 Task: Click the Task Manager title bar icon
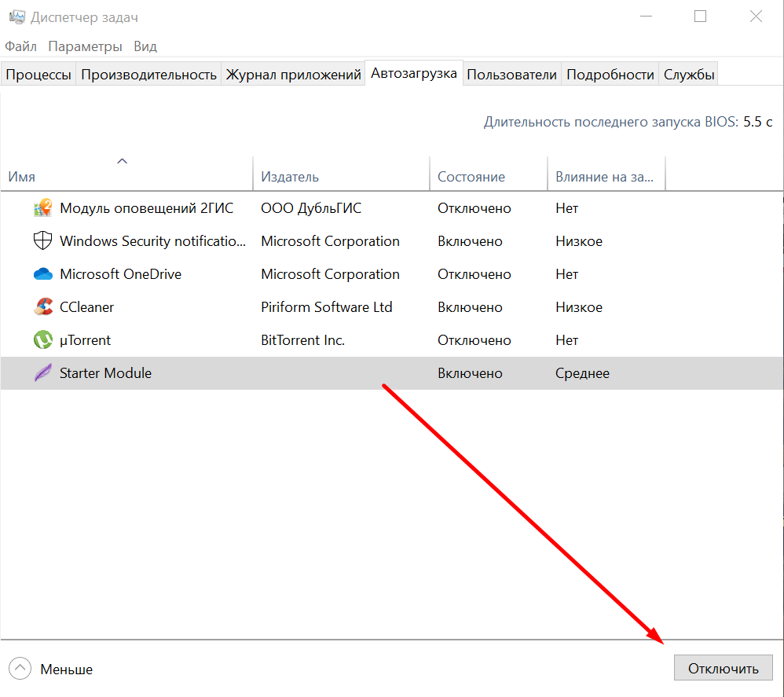16,17
